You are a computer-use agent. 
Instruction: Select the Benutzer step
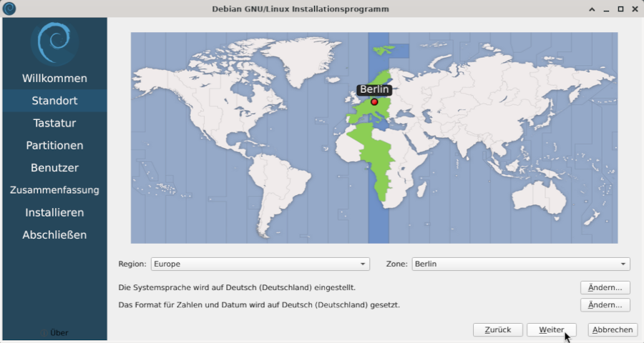click(x=54, y=168)
